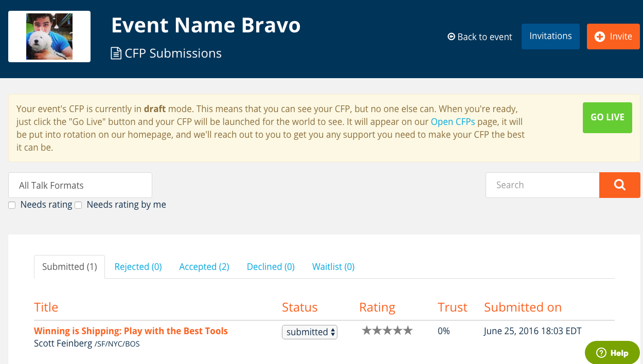Image resolution: width=643 pixels, height=364 pixels.
Task: Click the document icon beside CFP Submissions
Action: (x=116, y=53)
